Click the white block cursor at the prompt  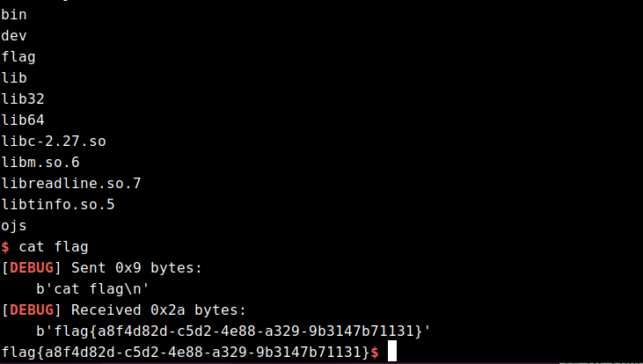point(392,352)
